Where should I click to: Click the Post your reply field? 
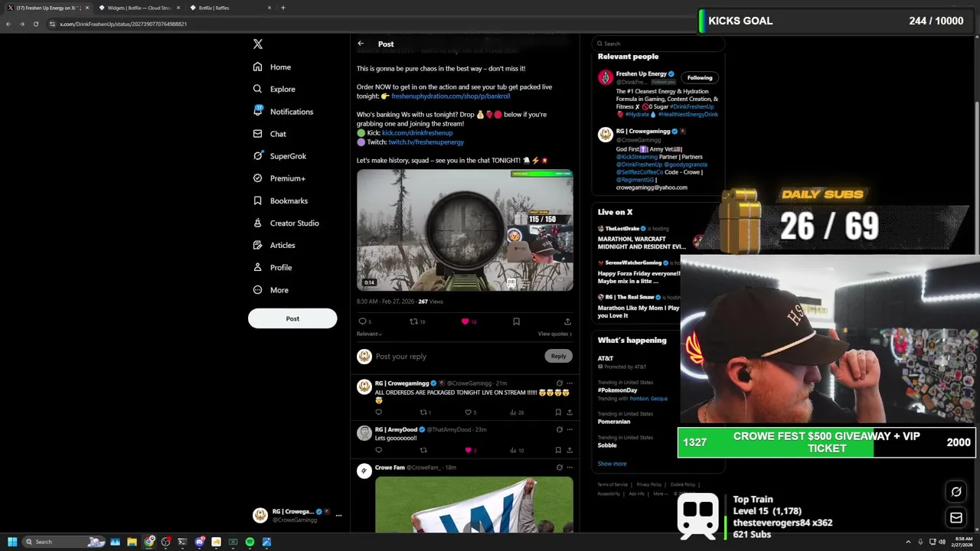tap(457, 356)
